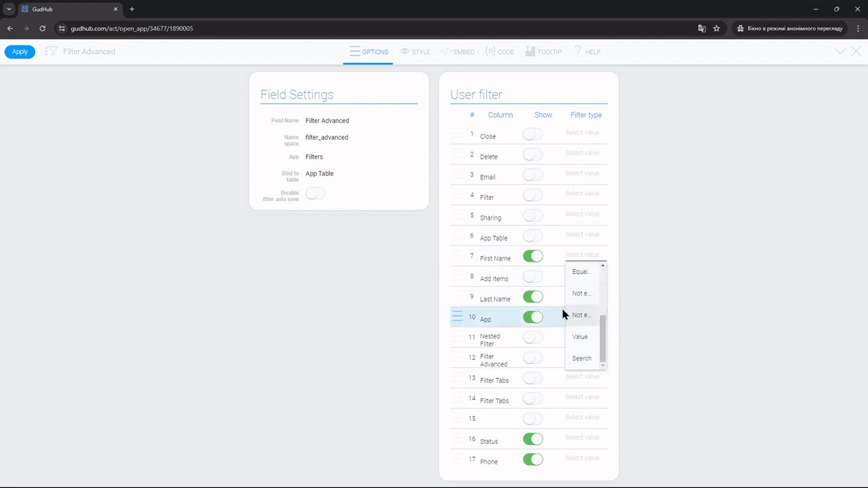Choose Search option in dropdown list
The image size is (868, 488).
pos(582,358)
